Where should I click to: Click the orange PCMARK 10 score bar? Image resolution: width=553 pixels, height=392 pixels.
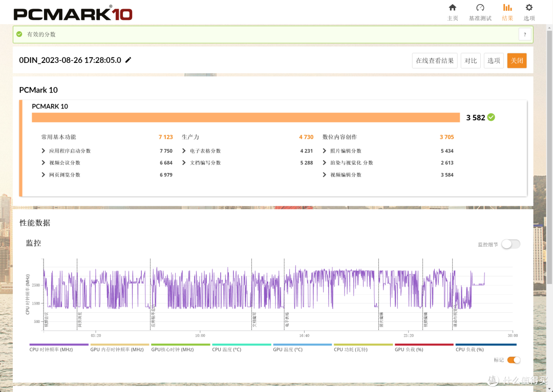click(246, 117)
